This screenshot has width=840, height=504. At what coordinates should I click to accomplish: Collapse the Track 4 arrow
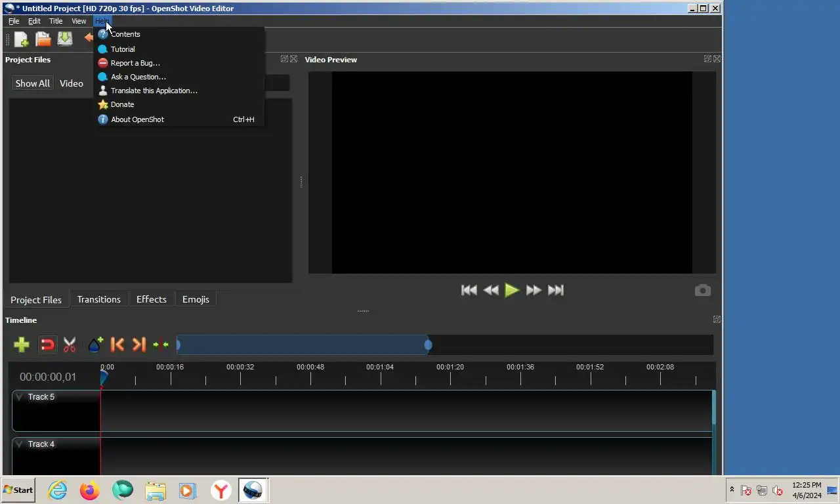click(19, 444)
